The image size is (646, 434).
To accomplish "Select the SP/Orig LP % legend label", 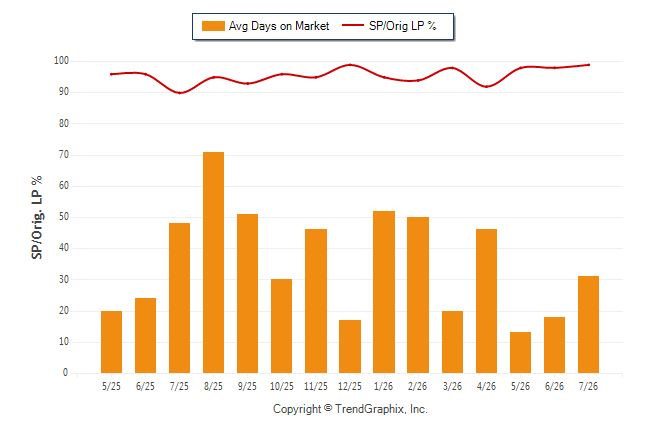I will click(x=403, y=26).
